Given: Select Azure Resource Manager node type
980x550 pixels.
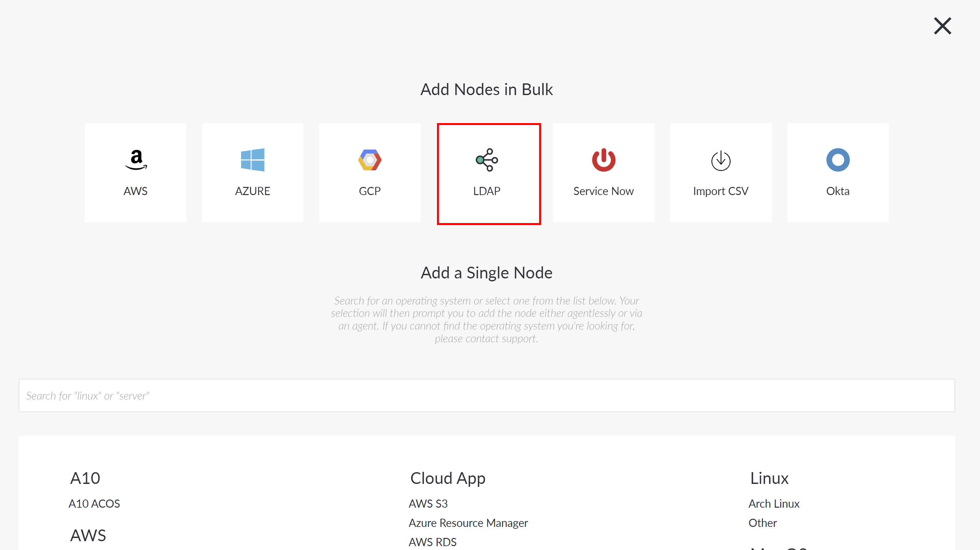Looking at the screenshot, I should coord(468,523).
